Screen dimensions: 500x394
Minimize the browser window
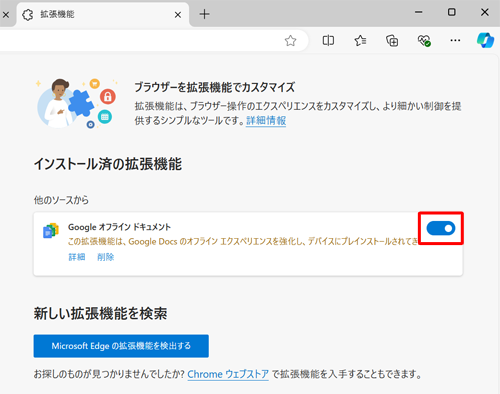point(419,12)
